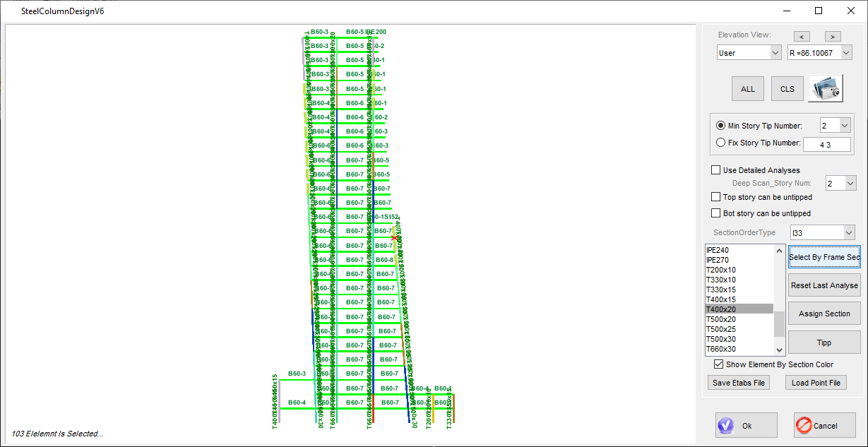Click the Assign Section button
The image size is (868, 447).
pyautogui.click(x=824, y=314)
